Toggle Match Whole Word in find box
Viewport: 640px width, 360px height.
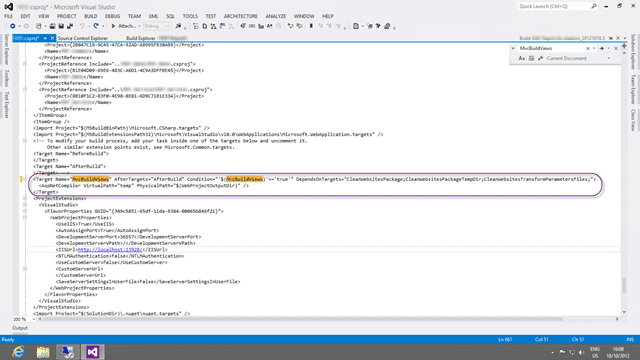(531, 58)
